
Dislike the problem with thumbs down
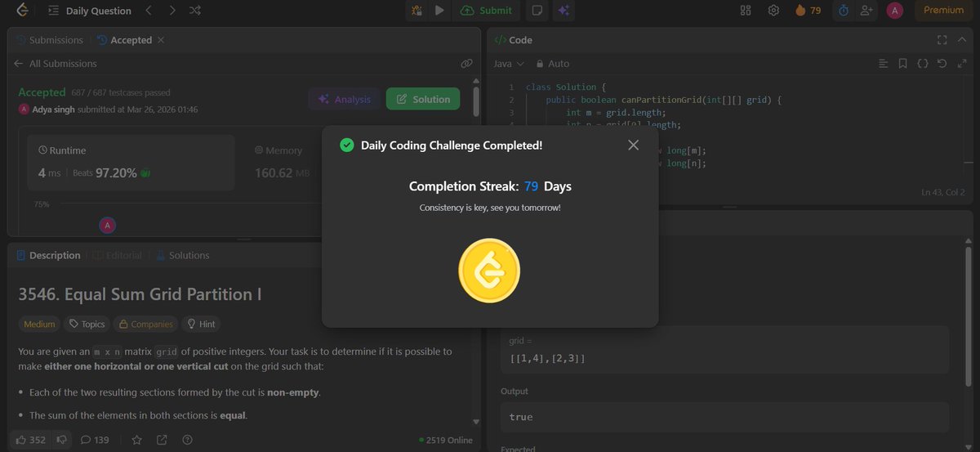(x=60, y=440)
